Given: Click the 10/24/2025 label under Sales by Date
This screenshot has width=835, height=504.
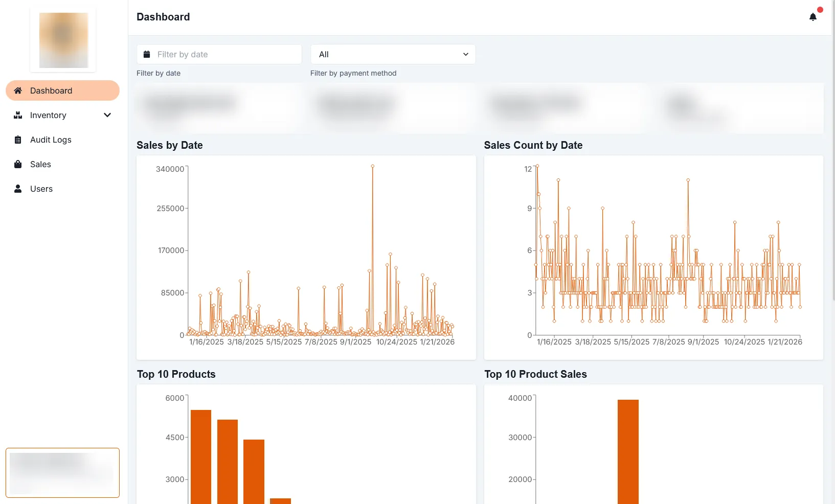Looking at the screenshot, I should [397, 342].
